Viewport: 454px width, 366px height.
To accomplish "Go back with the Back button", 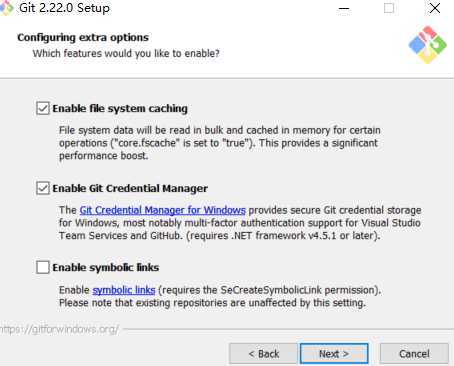I will (x=263, y=354).
